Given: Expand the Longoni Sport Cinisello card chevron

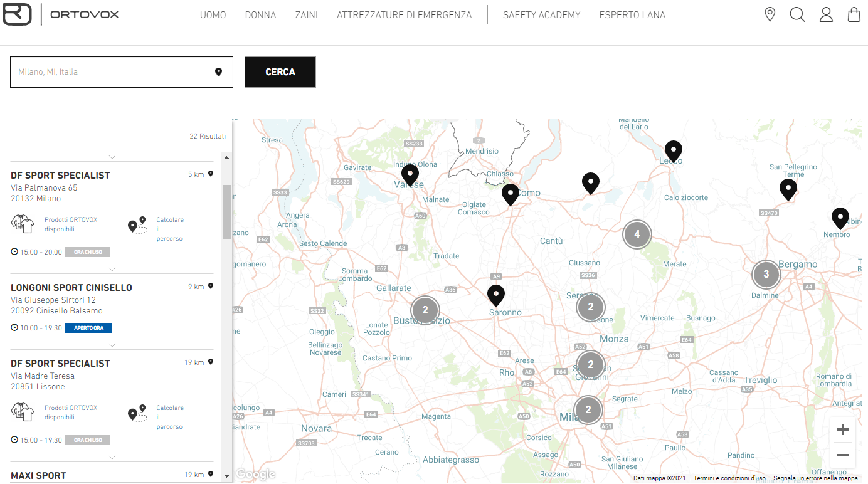Looking at the screenshot, I should coord(112,345).
